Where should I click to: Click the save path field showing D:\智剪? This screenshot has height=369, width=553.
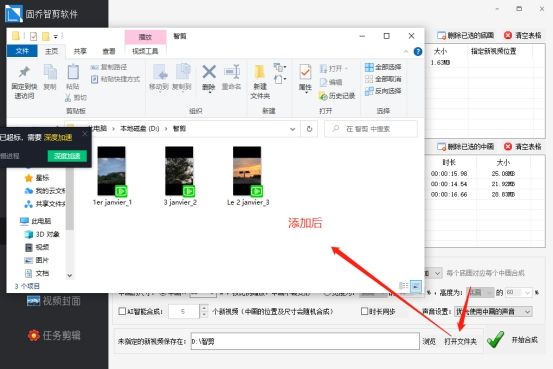pos(305,341)
